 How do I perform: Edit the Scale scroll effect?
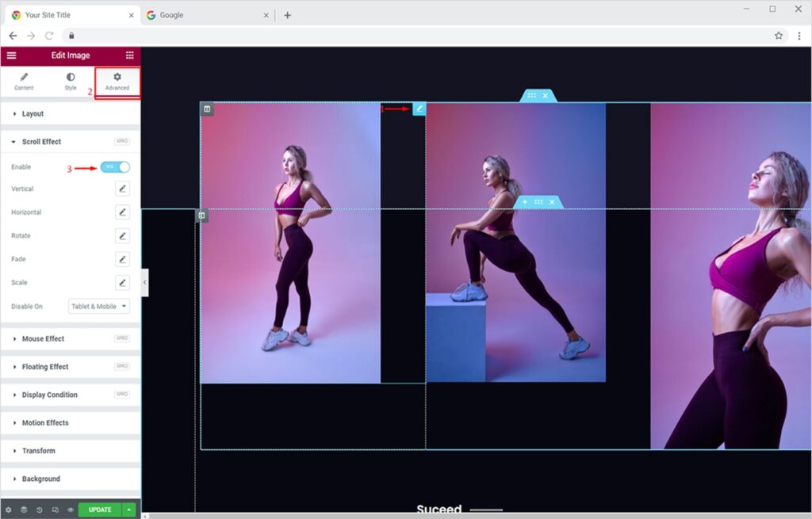coord(122,282)
